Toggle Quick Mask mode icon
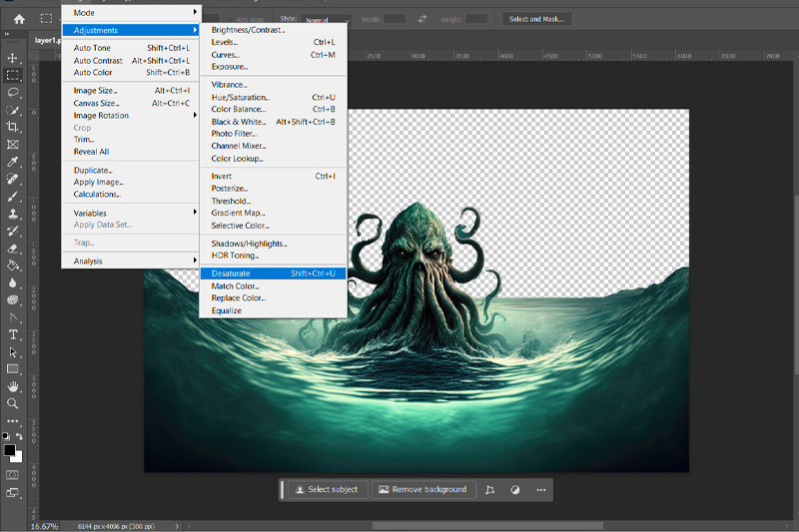This screenshot has width=799, height=532. tap(13, 474)
